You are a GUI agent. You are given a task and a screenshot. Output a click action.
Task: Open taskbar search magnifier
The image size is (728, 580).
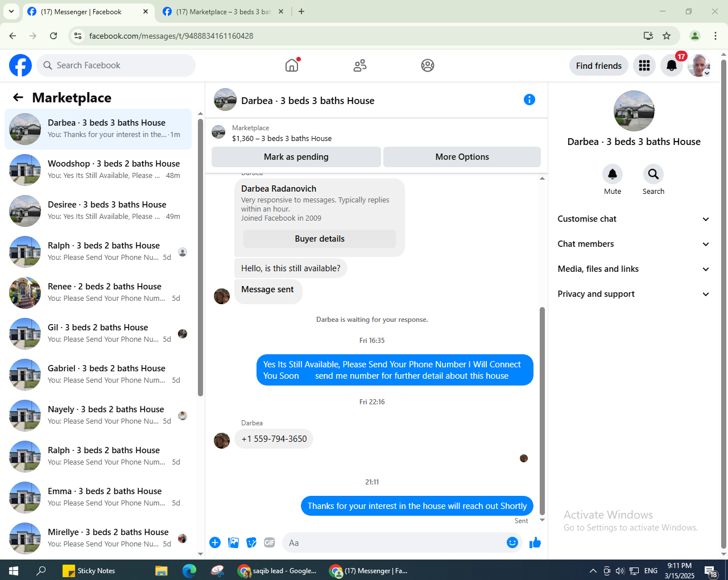41,570
